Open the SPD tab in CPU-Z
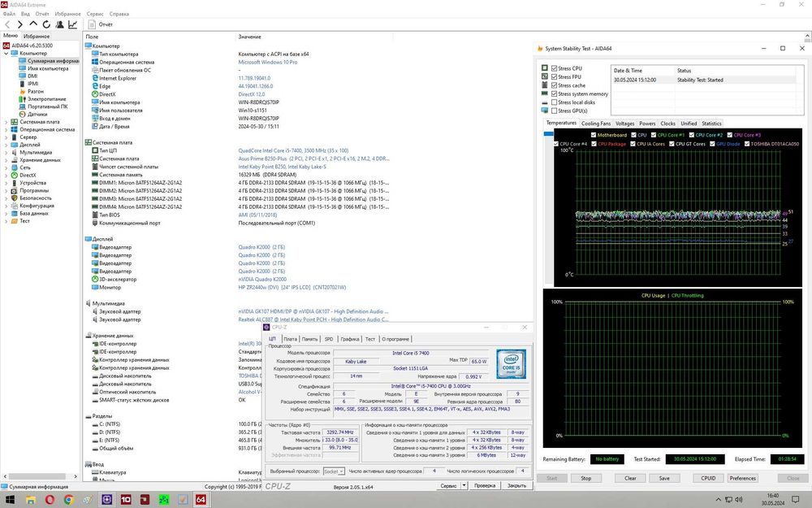Viewport: 812px width, 508px height. coord(328,339)
